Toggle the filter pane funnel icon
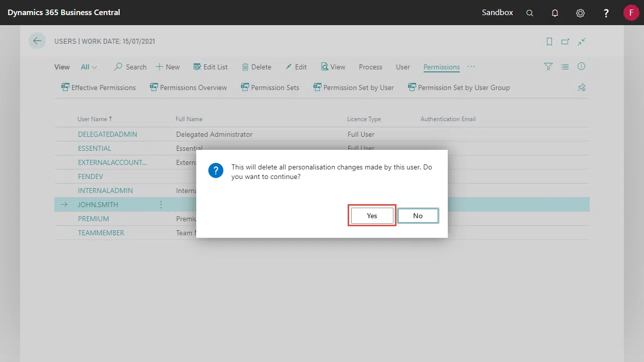The width and height of the screenshot is (644, 362). point(548,66)
